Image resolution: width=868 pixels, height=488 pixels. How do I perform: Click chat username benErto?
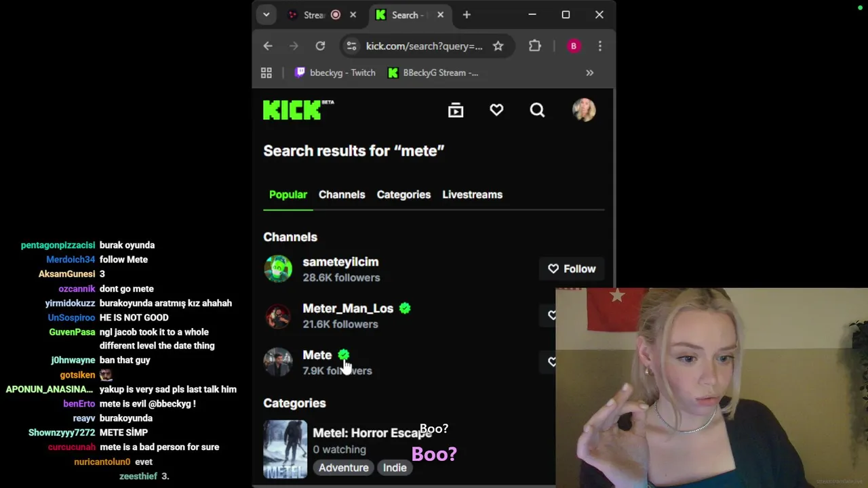[x=79, y=404]
